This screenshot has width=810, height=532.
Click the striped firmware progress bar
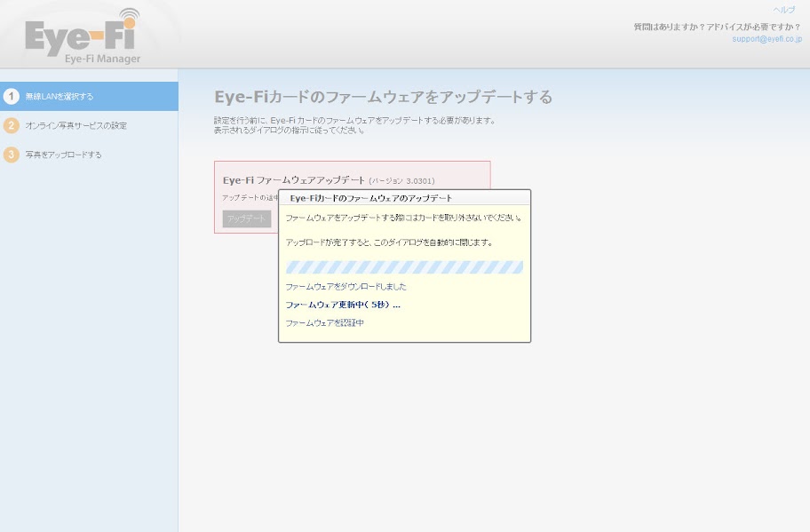404,266
